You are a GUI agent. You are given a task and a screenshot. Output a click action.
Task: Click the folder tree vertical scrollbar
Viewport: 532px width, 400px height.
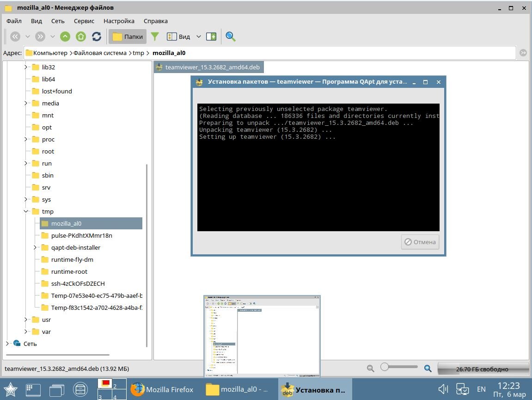(x=147, y=255)
